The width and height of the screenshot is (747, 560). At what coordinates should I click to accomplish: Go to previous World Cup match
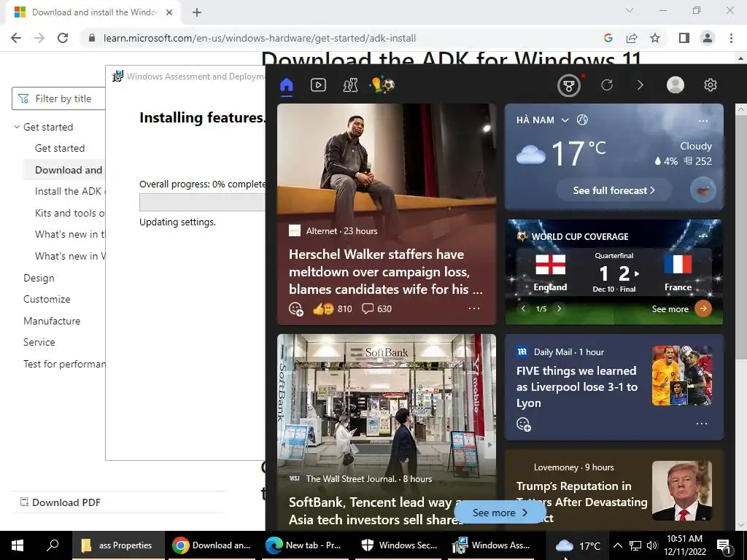tap(523, 308)
